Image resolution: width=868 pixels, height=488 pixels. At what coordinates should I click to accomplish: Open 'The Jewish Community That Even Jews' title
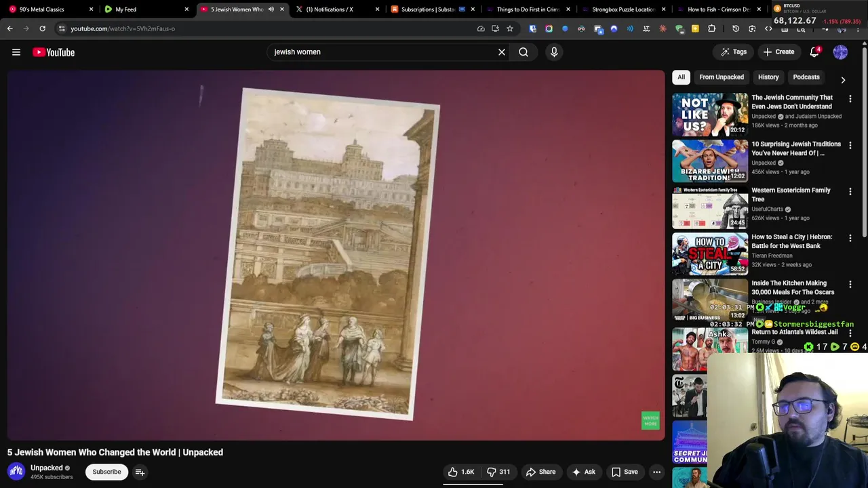[791, 102]
